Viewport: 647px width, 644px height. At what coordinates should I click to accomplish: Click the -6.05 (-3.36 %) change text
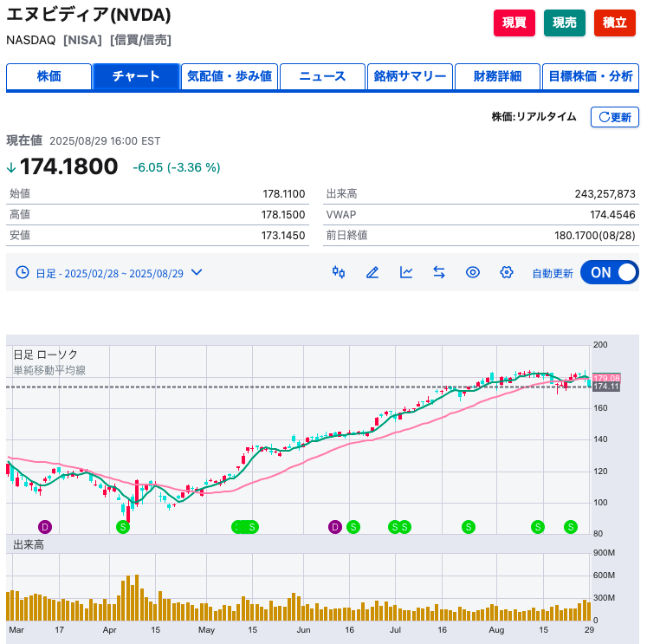(177, 167)
